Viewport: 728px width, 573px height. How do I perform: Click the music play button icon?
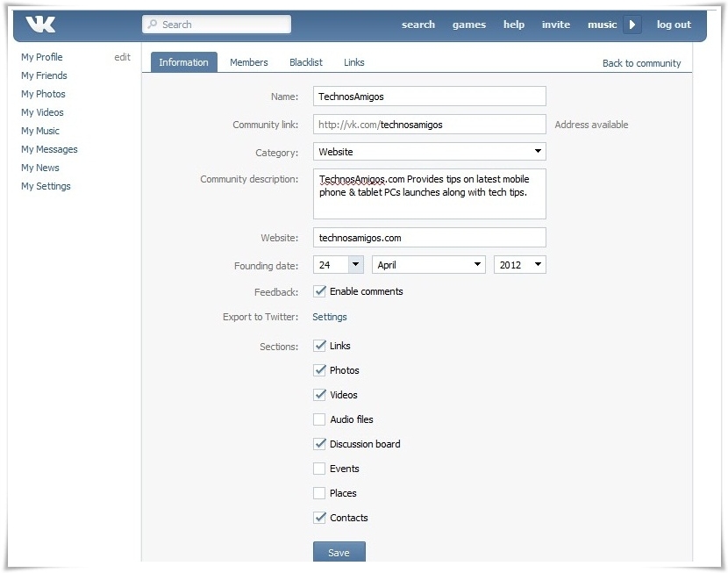[x=632, y=25]
